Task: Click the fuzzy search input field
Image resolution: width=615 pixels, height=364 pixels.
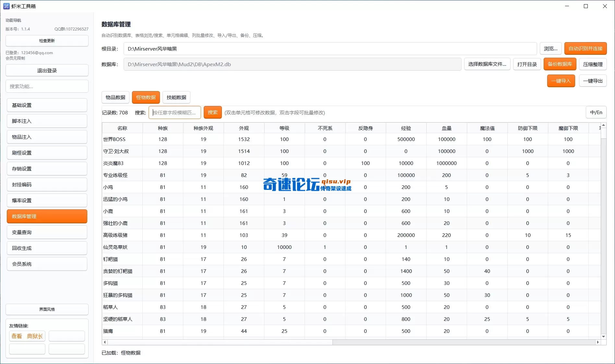Action: tap(175, 112)
